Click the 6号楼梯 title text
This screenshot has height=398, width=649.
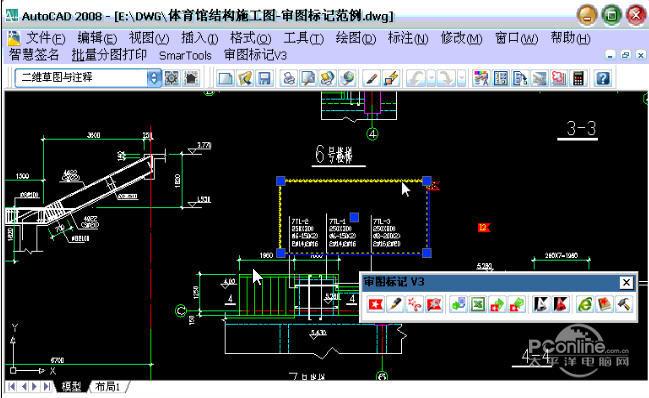pyautogui.click(x=333, y=154)
